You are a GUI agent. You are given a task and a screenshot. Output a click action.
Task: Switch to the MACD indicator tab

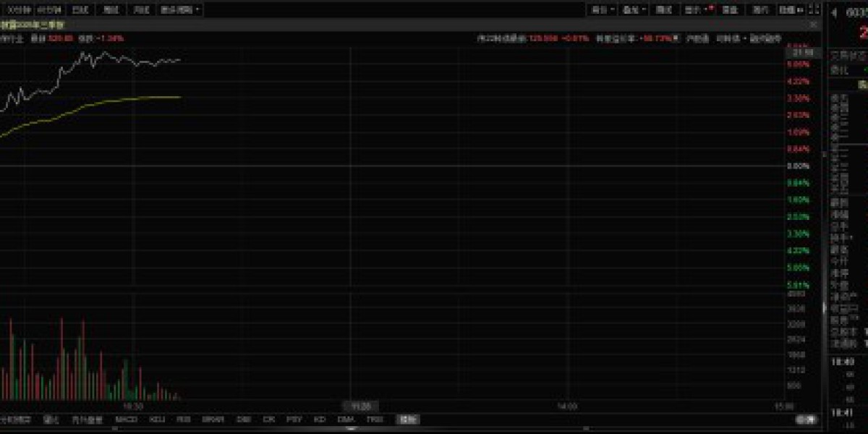pyautogui.click(x=126, y=419)
